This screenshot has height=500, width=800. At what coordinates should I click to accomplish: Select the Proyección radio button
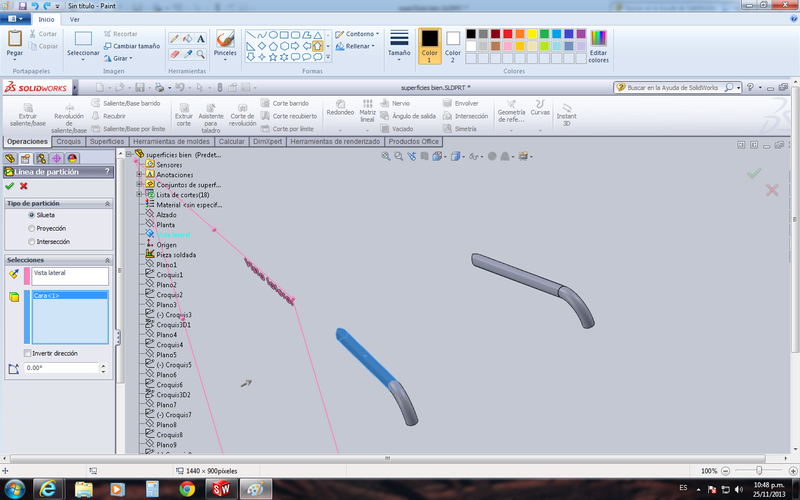tap(32, 229)
